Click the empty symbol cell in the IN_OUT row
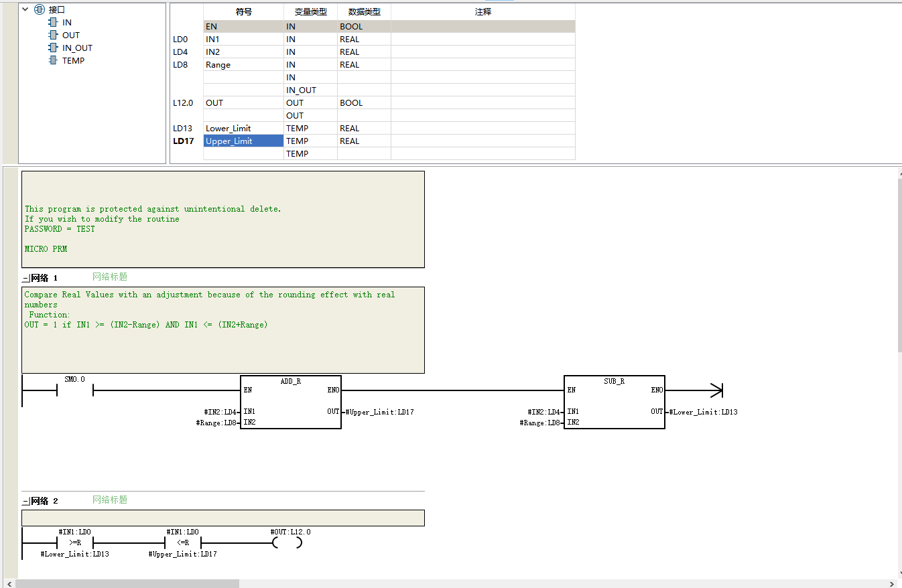Screen dimensions: 902x588 (x=243, y=90)
